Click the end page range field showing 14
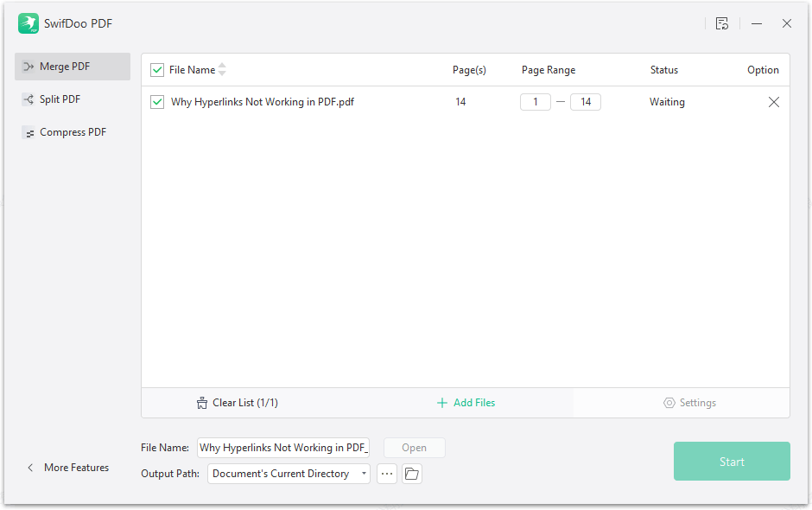The height and width of the screenshot is (510, 812). [x=585, y=102]
